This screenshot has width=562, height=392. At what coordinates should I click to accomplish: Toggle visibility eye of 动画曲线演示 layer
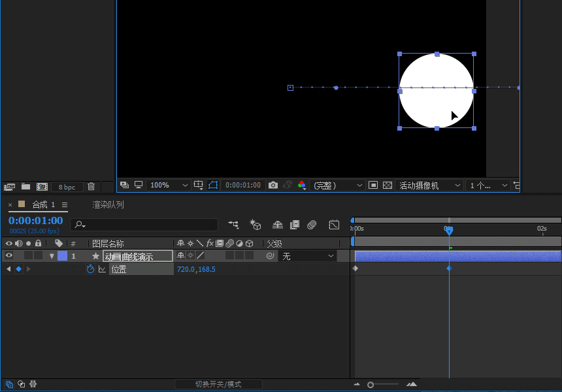tap(9, 255)
